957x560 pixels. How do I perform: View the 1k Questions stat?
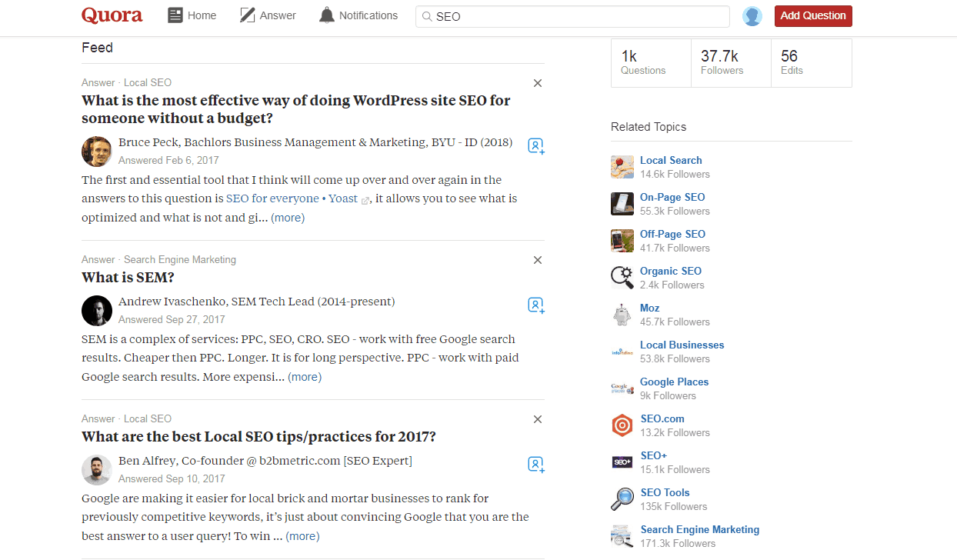(x=651, y=62)
